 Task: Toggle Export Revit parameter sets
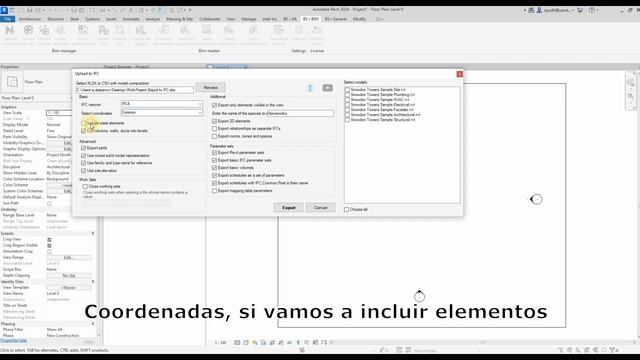(x=214, y=153)
